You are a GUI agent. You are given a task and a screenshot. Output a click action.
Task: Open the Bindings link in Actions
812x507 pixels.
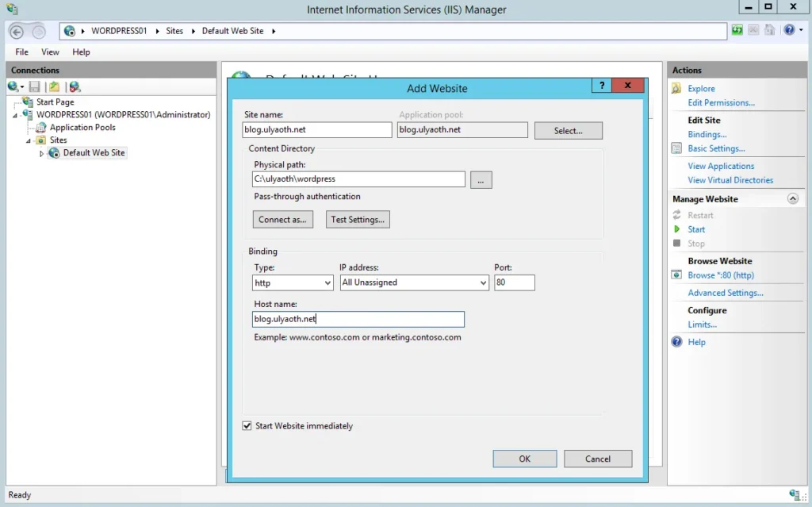click(x=707, y=134)
